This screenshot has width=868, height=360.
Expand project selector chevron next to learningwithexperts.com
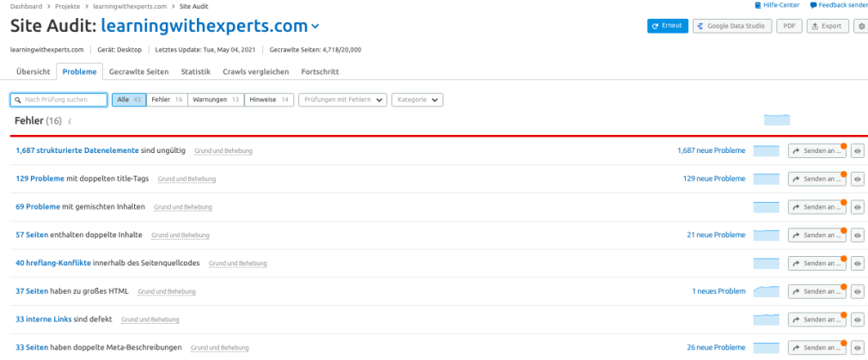[x=315, y=26]
